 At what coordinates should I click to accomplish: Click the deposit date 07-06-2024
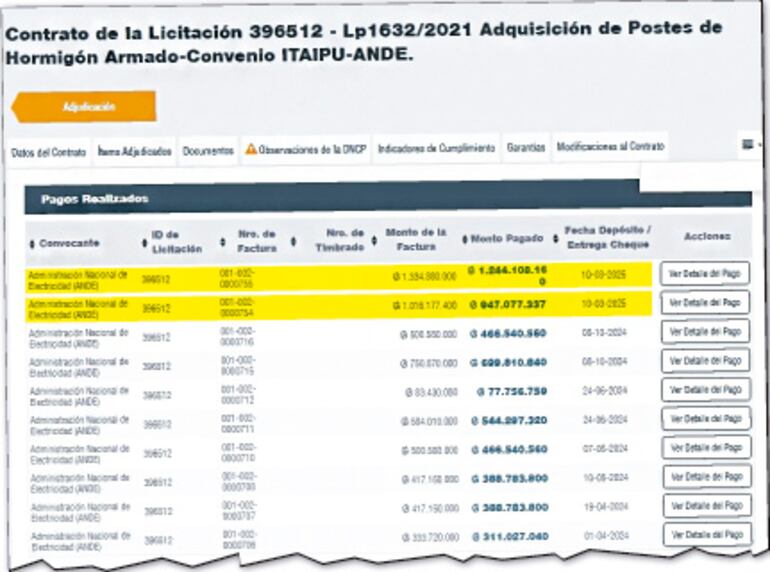(605, 448)
